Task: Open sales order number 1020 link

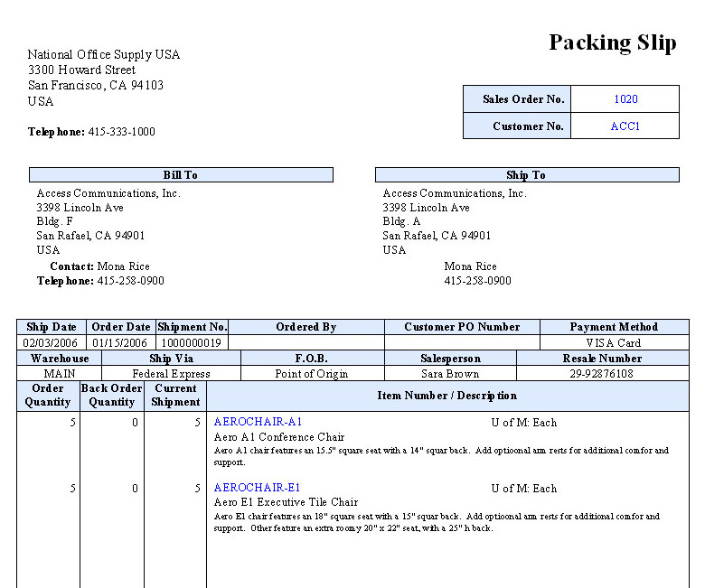Action: point(625,99)
